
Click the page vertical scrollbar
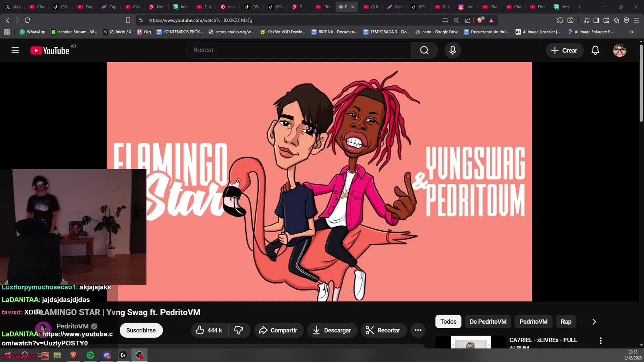coord(641,83)
